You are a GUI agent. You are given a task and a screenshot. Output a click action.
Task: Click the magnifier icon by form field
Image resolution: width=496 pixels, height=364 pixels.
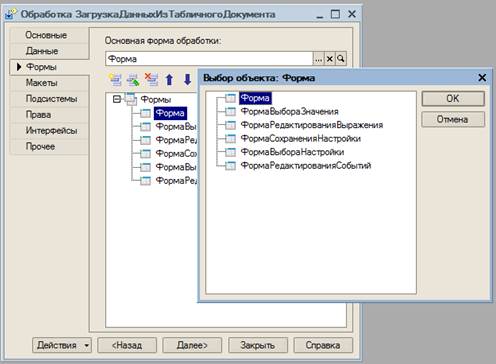click(341, 59)
